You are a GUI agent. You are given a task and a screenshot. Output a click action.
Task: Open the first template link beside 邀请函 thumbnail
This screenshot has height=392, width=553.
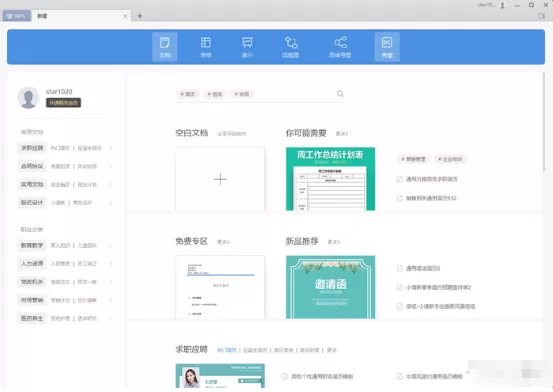click(x=419, y=269)
